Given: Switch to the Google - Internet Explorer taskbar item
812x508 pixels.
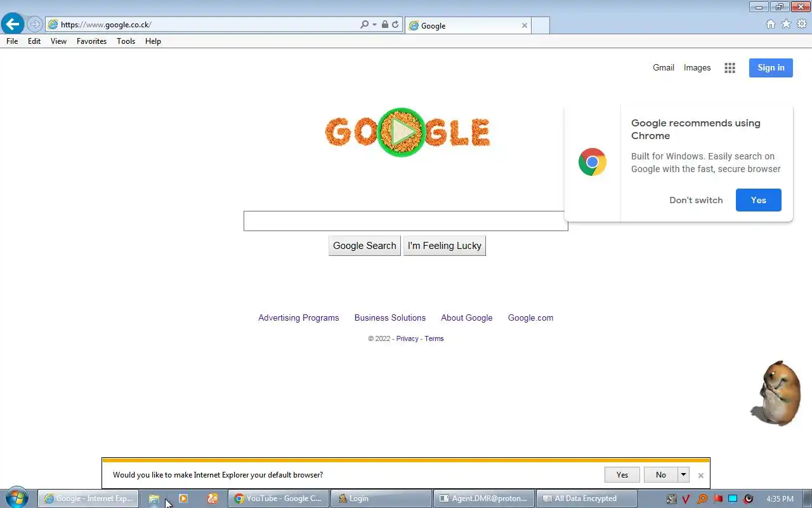Looking at the screenshot, I should tap(88, 498).
